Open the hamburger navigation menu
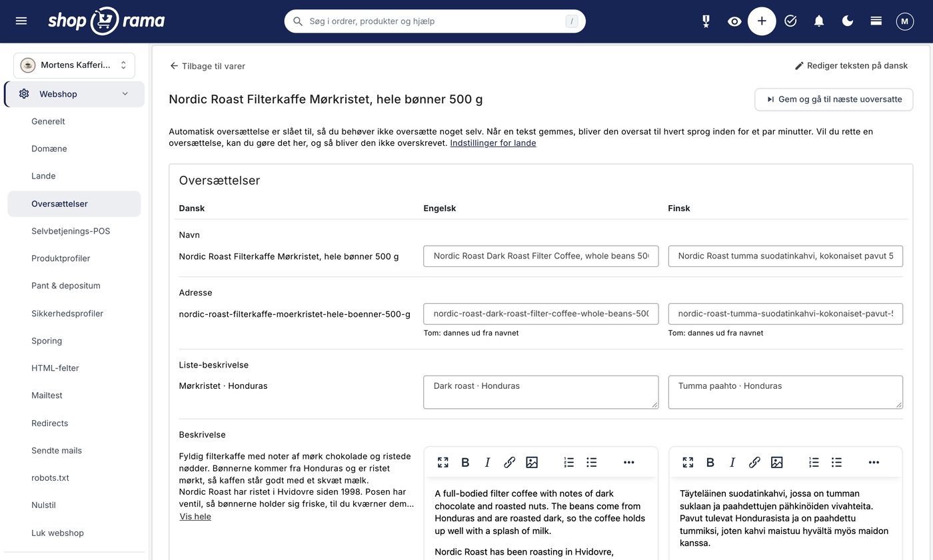This screenshot has height=560, width=933. coord(21,21)
